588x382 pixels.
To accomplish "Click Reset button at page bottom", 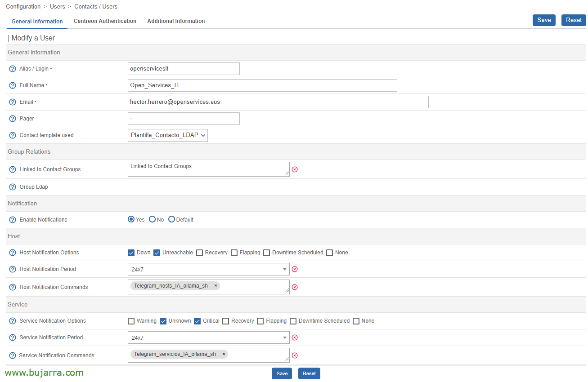I will tap(309, 373).
